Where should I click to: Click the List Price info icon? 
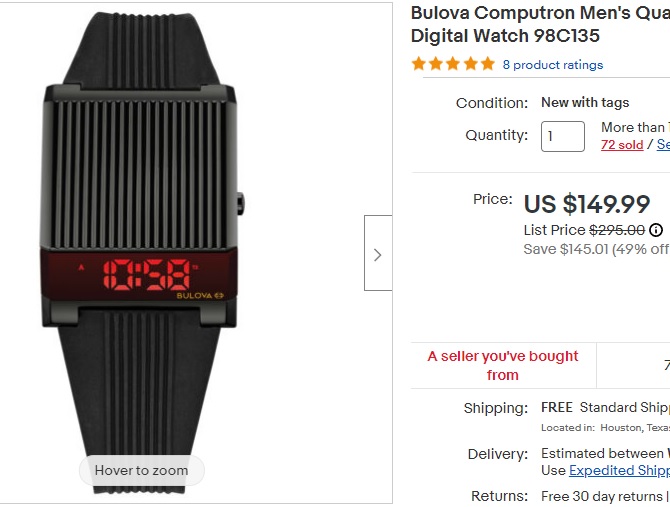pyautogui.click(x=656, y=230)
